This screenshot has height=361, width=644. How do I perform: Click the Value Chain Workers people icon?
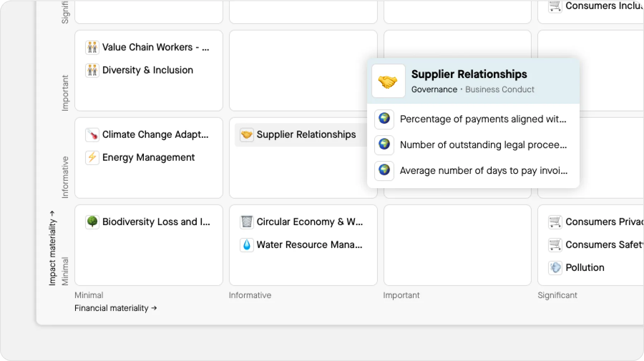click(x=92, y=47)
